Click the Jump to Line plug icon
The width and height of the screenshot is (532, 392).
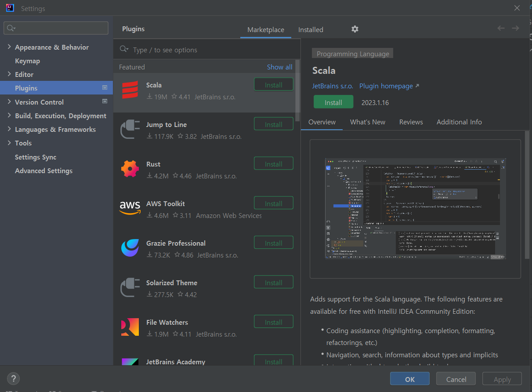[130, 130]
